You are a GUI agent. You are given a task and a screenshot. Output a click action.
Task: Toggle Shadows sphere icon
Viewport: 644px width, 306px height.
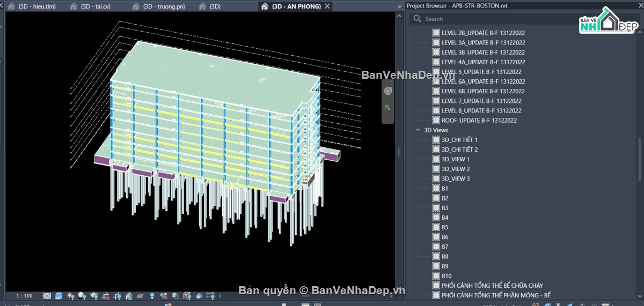tap(82, 296)
